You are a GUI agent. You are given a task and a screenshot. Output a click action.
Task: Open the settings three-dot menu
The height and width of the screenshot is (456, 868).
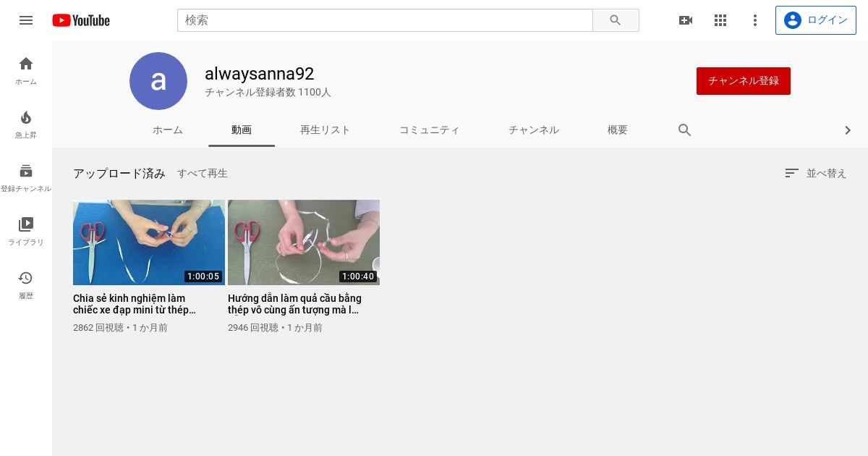click(x=755, y=20)
